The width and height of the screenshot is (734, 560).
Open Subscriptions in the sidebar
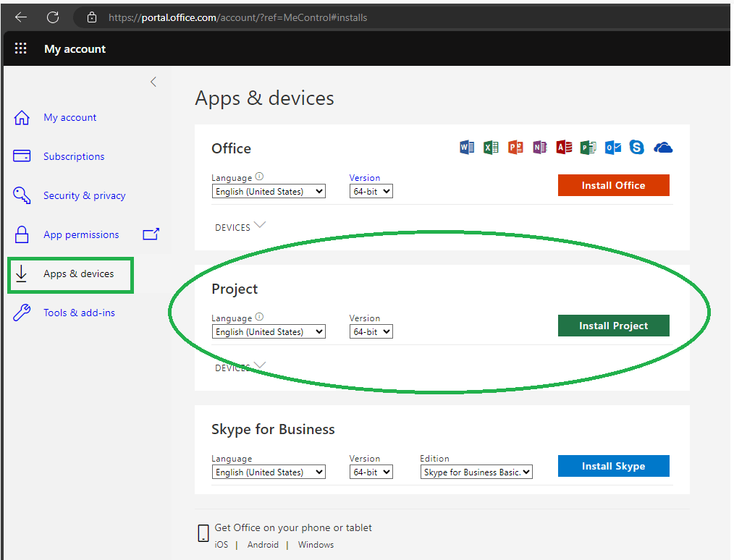74,156
